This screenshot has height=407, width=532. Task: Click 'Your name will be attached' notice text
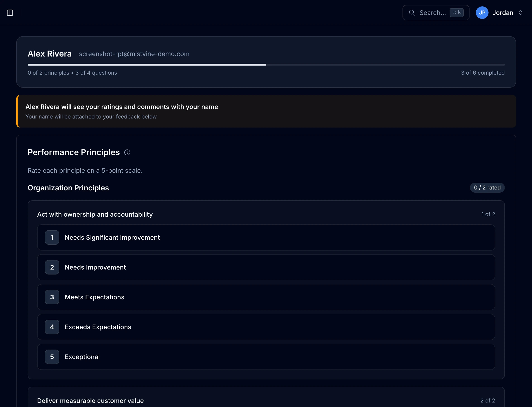[91, 117]
